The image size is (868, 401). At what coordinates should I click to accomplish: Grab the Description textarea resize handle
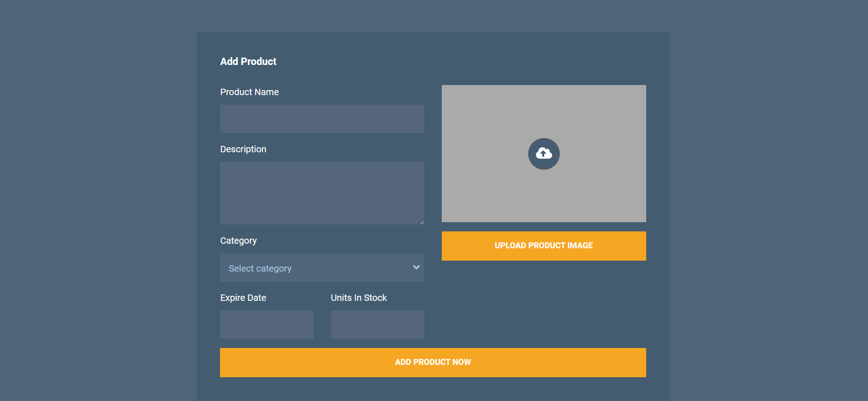pos(421,222)
